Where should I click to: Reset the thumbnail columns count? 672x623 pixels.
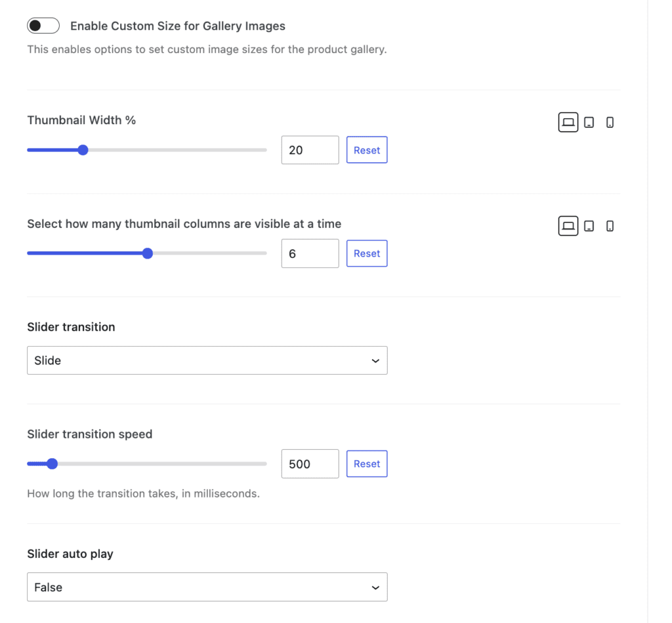[366, 253]
